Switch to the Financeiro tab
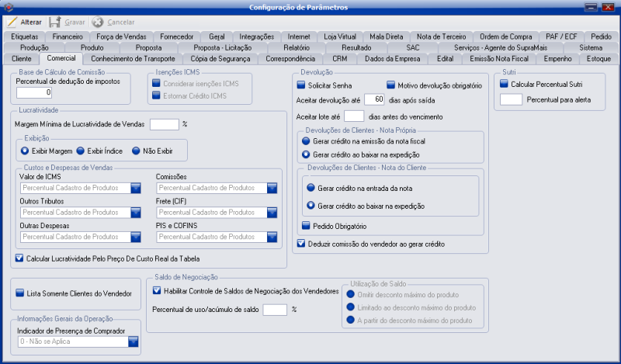The width and height of the screenshot is (621, 364). (68, 36)
